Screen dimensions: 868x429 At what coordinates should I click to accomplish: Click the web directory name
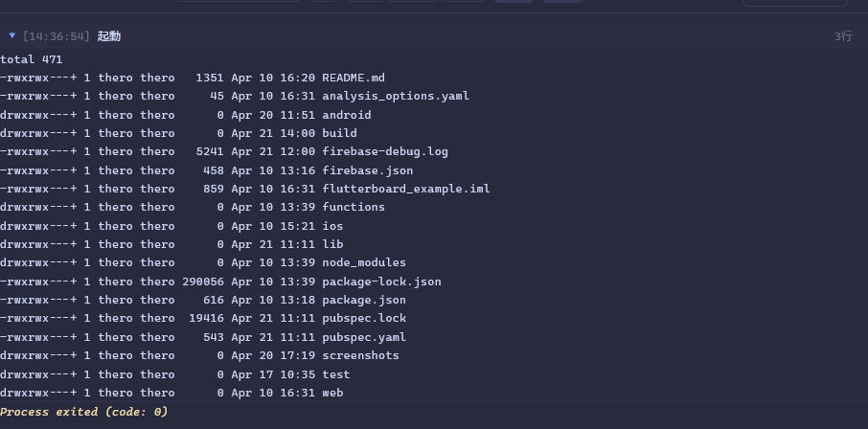pos(332,393)
